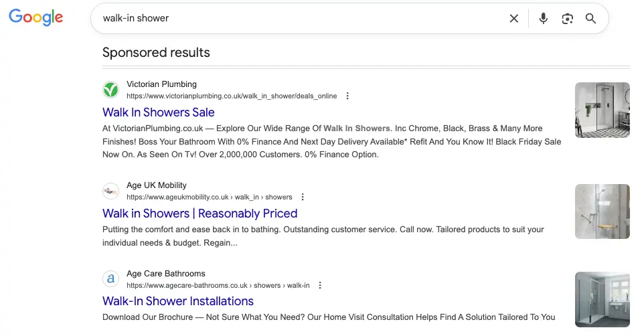Click the Victorian Plumbing shower thumbnail image
Screen dimensions: 644x336
pos(602,110)
